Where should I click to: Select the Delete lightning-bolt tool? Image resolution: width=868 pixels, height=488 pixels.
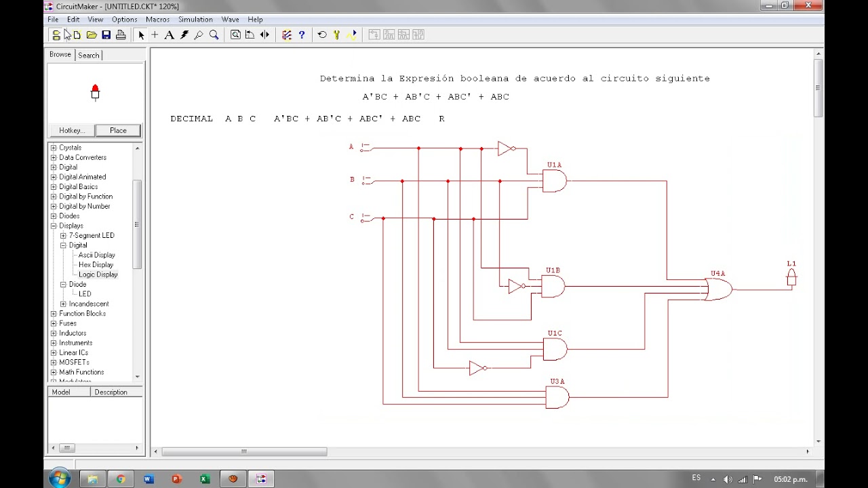(184, 35)
